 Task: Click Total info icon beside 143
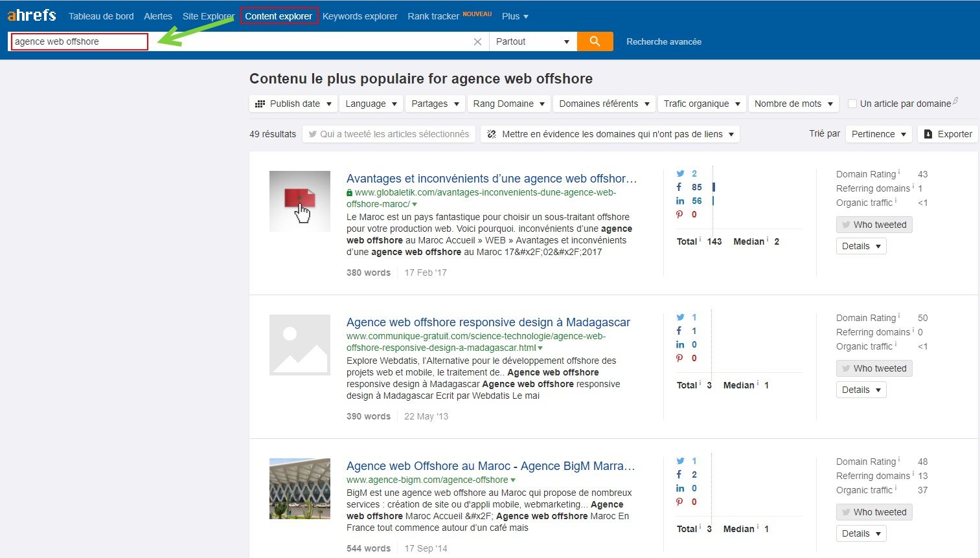700,240
